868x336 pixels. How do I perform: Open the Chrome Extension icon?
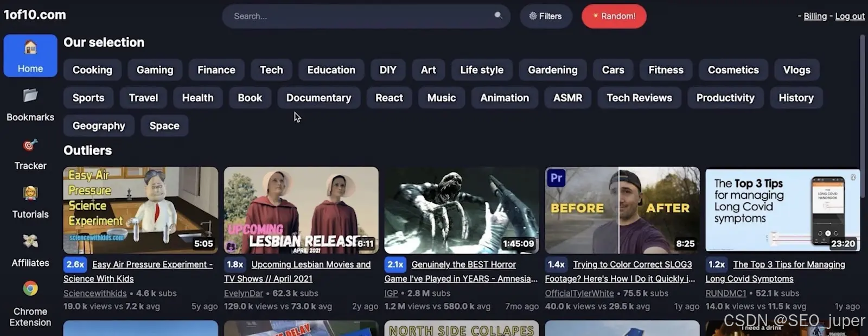(30, 289)
